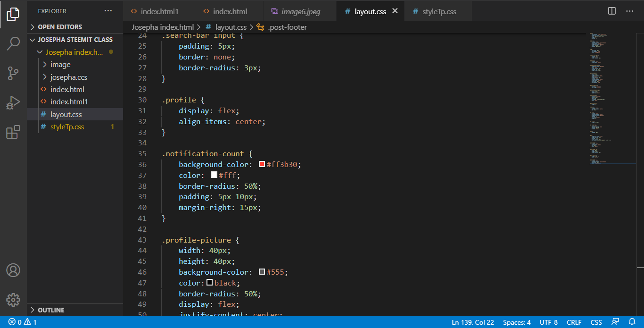The height and width of the screenshot is (328, 644).
Task: Change encoding via UTF-8
Action: [x=549, y=322]
